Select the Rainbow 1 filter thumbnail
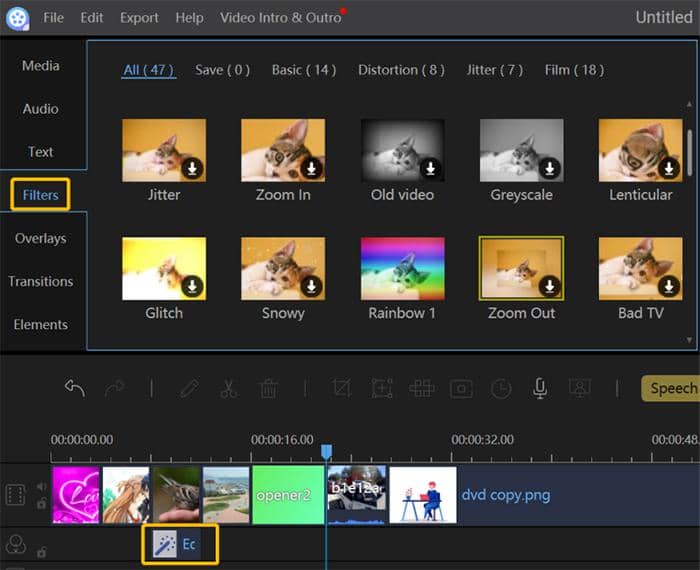700x570 pixels. tap(402, 269)
